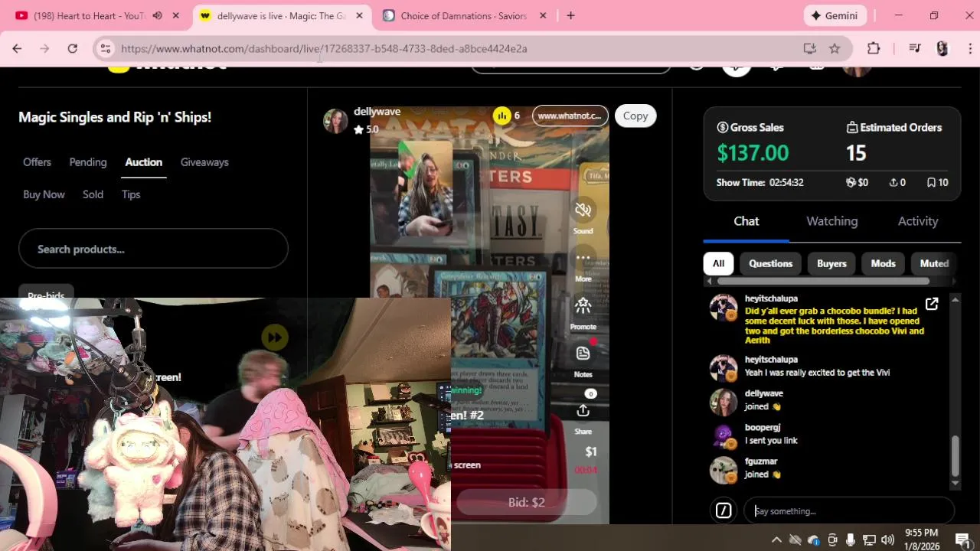Select the Chat panel tab
The height and width of the screenshot is (551, 980).
(x=746, y=221)
